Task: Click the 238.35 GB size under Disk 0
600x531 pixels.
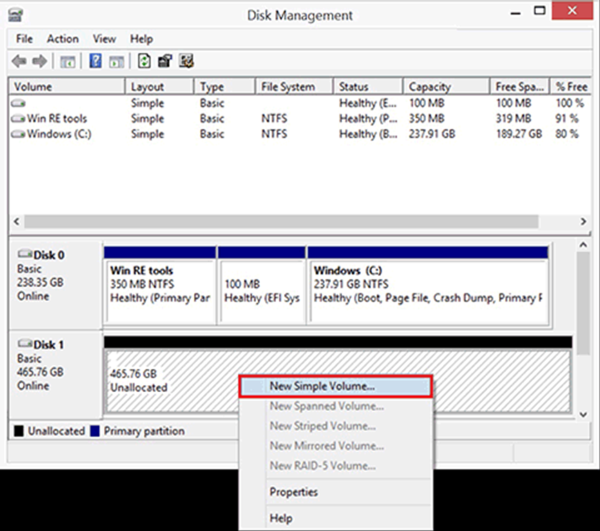Action: (x=40, y=282)
